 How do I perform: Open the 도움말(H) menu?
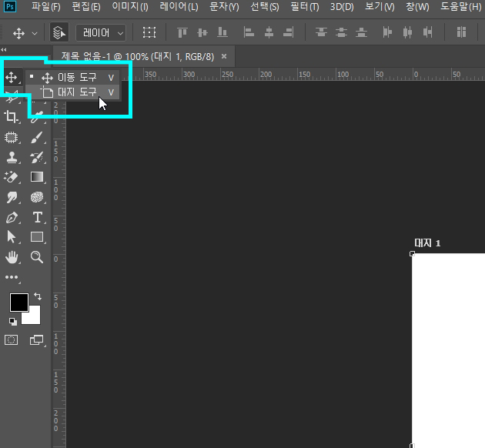point(461,6)
